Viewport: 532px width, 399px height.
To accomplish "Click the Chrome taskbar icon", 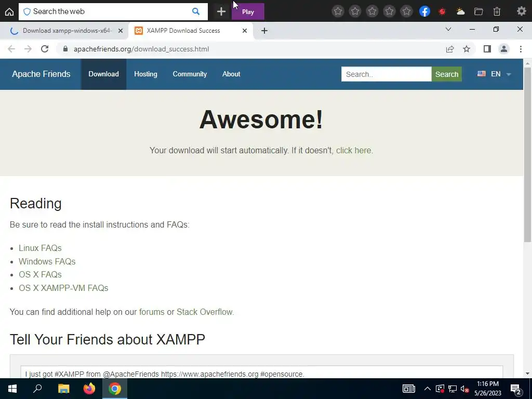I will [x=115, y=389].
